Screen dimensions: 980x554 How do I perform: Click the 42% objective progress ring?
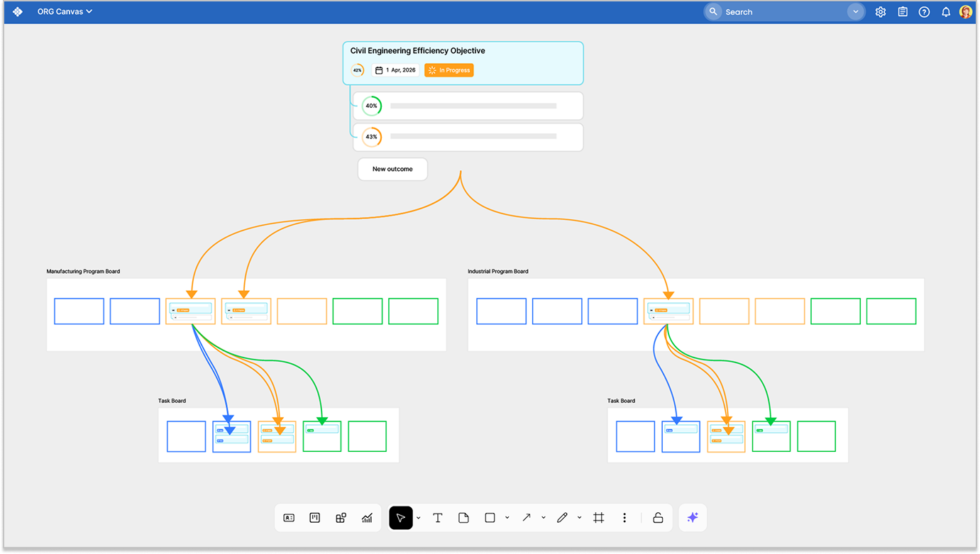(358, 70)
